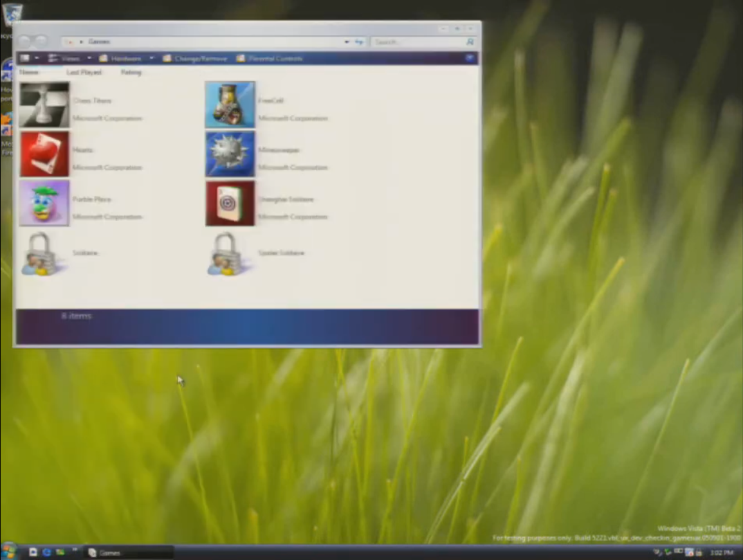Close the Games window

[x=470, y=28]
